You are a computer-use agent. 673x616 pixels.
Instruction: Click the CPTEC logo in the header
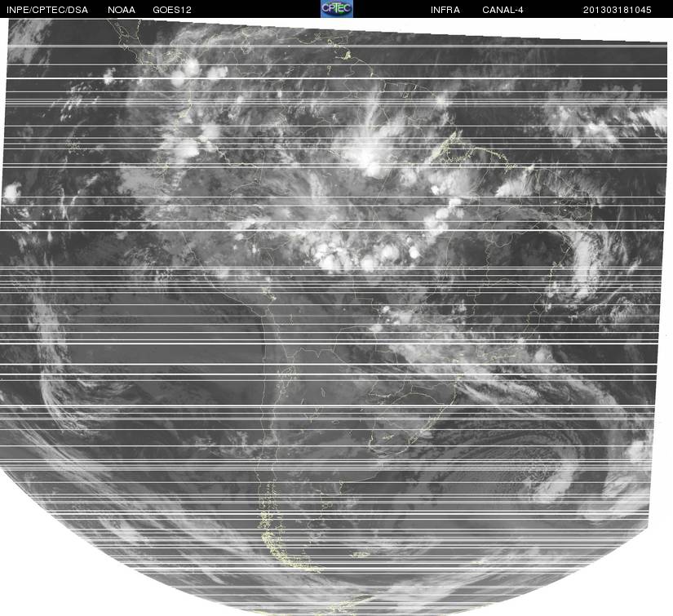click(x=337, y=9)
